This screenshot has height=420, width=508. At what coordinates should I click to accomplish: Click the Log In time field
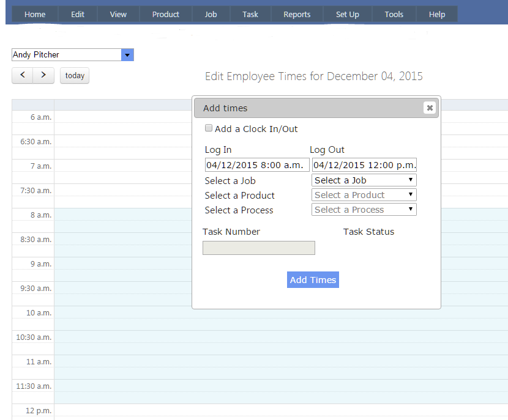(257, 165)
